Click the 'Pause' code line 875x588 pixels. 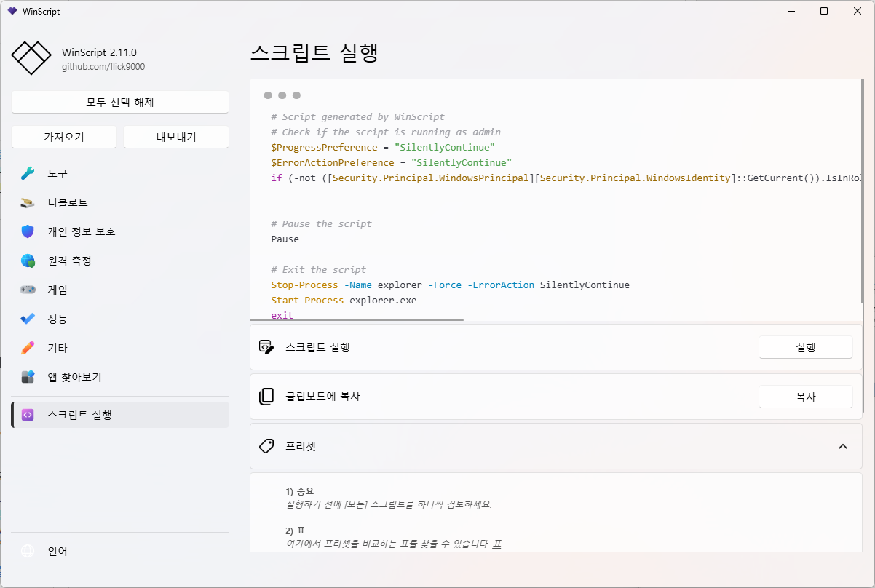285,239
